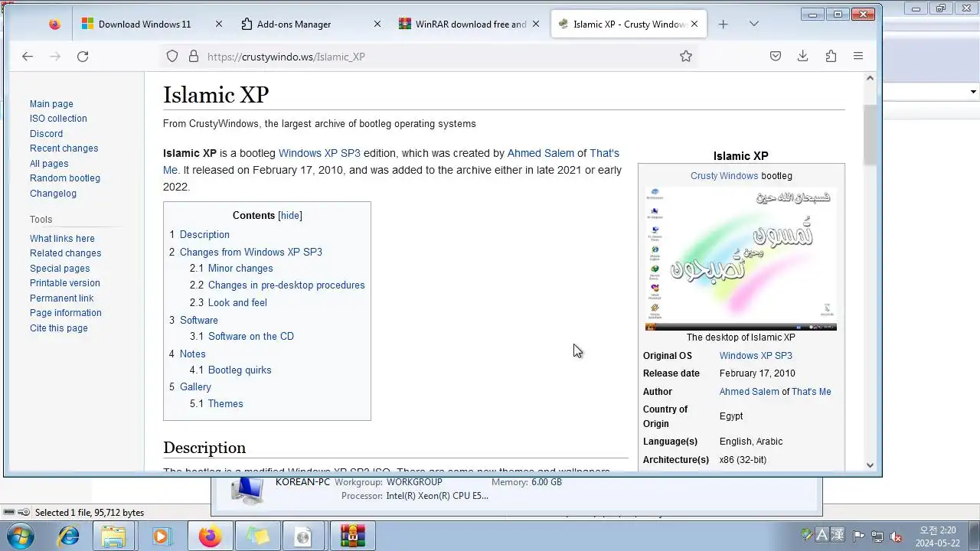Jump to 4.1 Bootleg quirks

coord(230,370)
